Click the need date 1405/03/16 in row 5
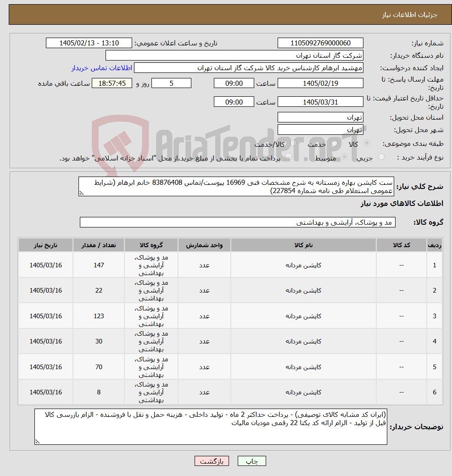 pos(45,367)
